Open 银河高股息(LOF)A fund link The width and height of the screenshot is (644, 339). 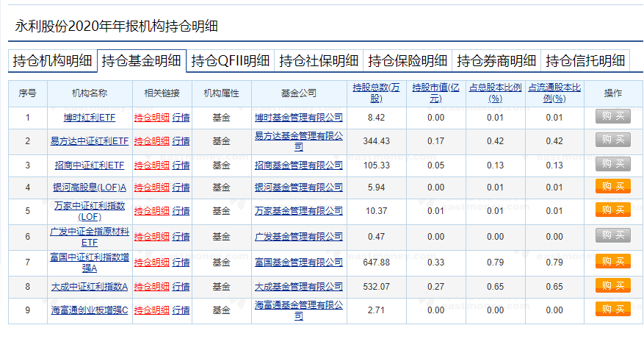(x=90, y=188)
